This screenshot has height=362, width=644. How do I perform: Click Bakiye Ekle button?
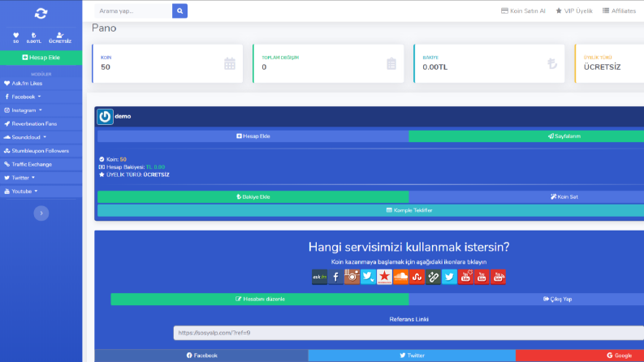click(x=253, y=197)
